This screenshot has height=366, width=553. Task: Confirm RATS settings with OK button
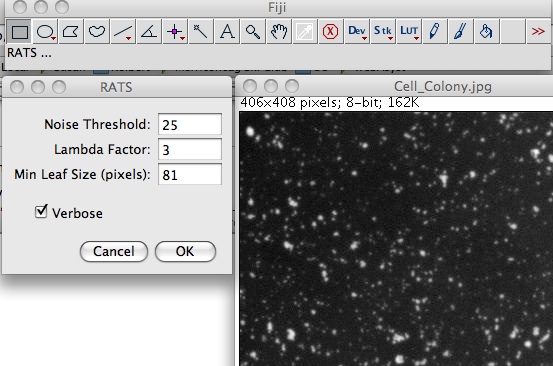[x=185, y=251]
